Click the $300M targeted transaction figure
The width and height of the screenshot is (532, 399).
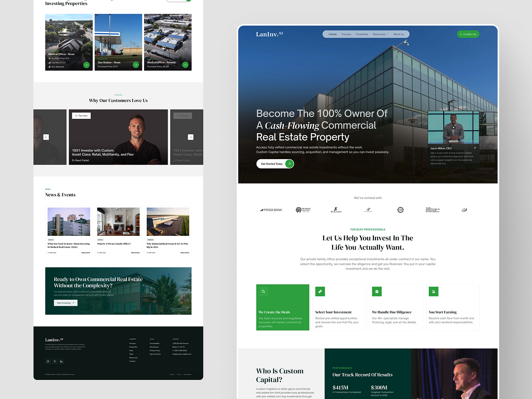379,387
